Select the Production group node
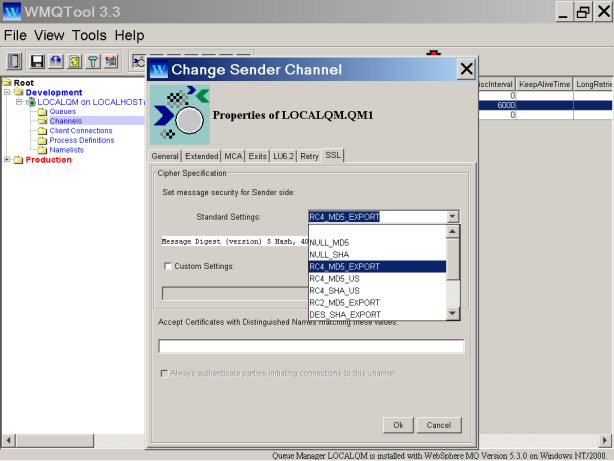The width and height of the screenshot is (614, 461). click(49, 160)
